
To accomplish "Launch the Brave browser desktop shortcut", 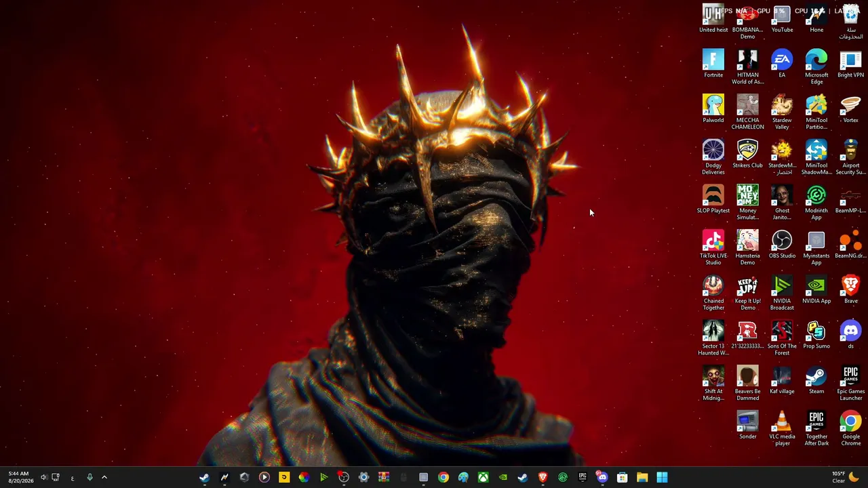I will (x=850, y=290).
